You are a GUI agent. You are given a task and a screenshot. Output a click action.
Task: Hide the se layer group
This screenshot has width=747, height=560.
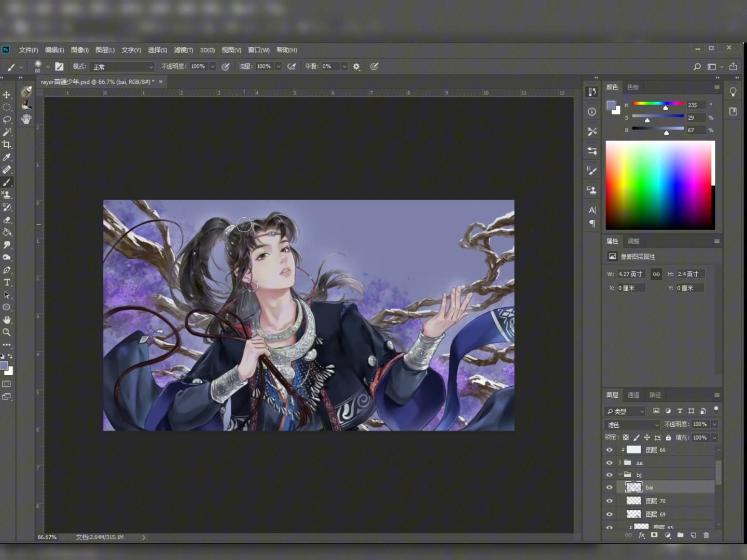610,463
